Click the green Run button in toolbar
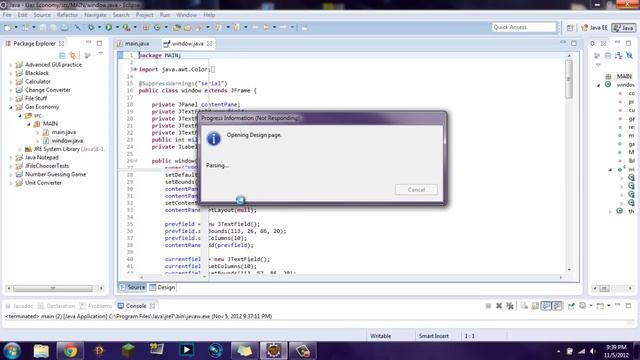The width and height of the screenshot is (640, 360). [x=109, y=27]
